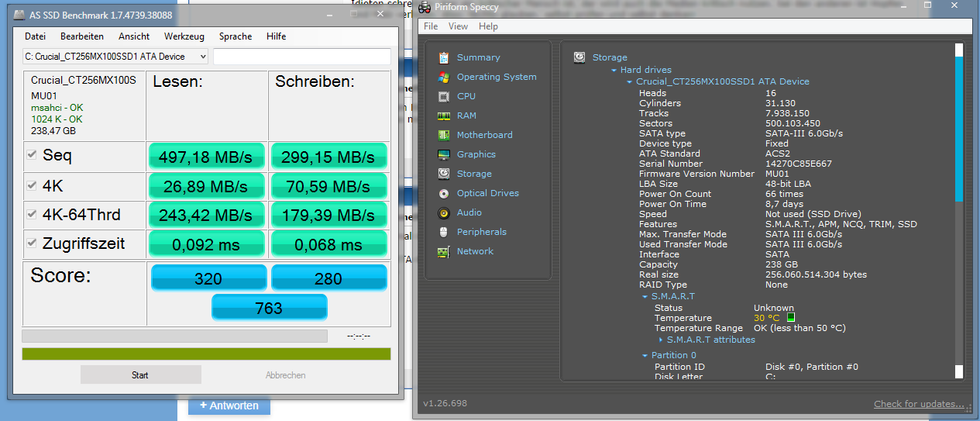Start the AS SSD benchmark
This screenshot has width=980, height=421.
(x=140, y=375)
